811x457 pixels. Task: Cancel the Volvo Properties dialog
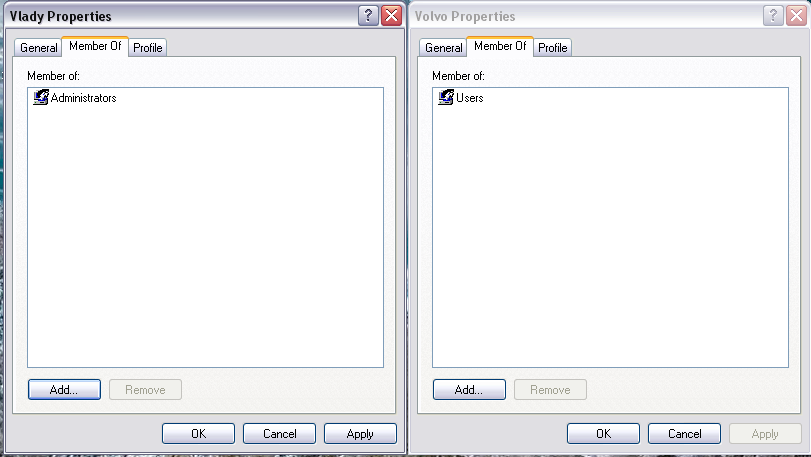(x=684, y=433)
